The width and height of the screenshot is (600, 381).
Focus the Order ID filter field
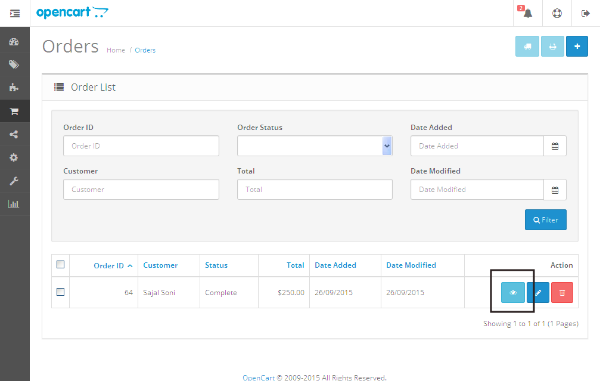tap(141, 146)
